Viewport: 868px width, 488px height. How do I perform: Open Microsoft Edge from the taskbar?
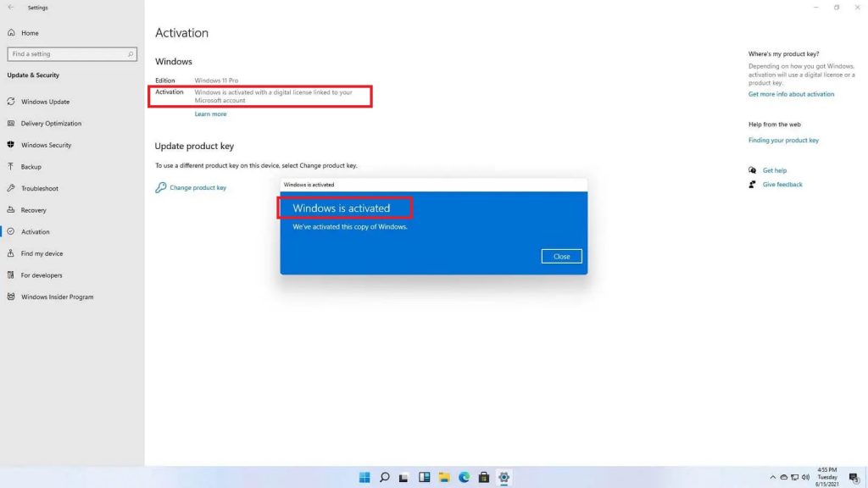(465, 477)
